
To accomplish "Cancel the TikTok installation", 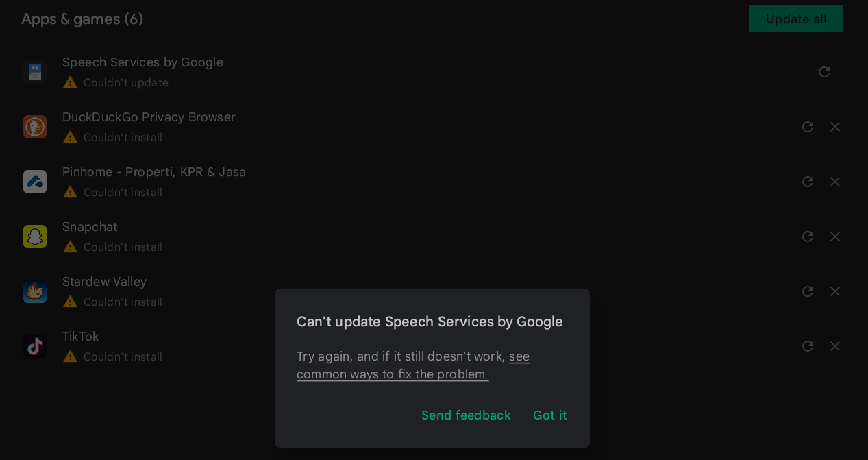I will (835, 346).
